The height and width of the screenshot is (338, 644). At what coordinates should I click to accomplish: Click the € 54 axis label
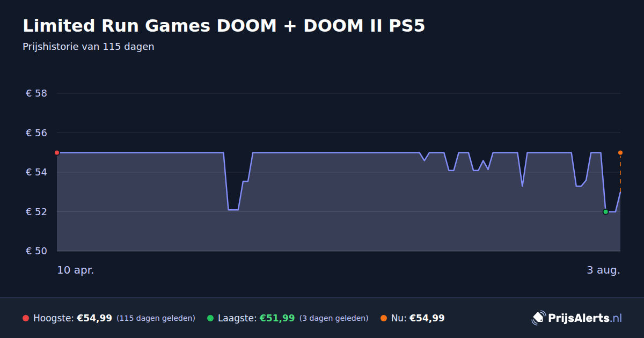click(36, 172)
